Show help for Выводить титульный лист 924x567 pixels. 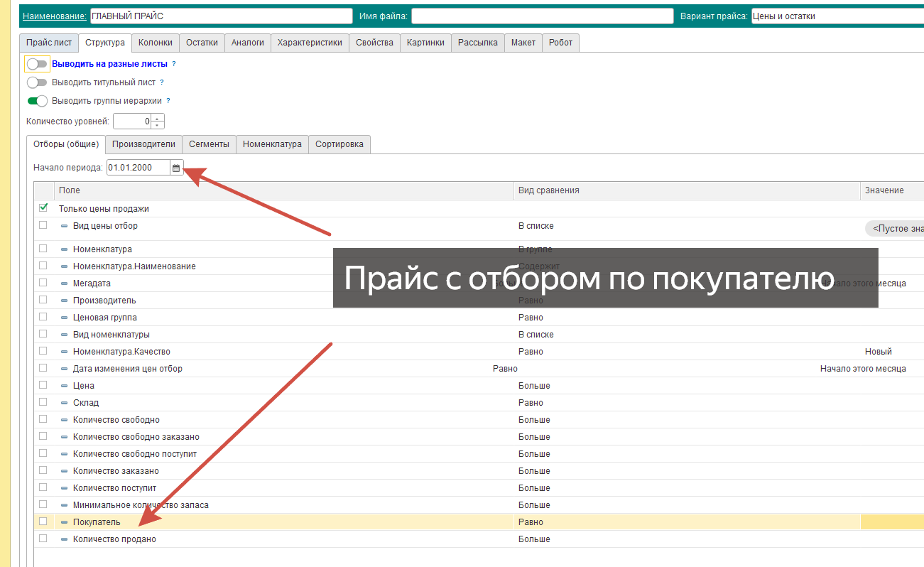pos(162,82)
